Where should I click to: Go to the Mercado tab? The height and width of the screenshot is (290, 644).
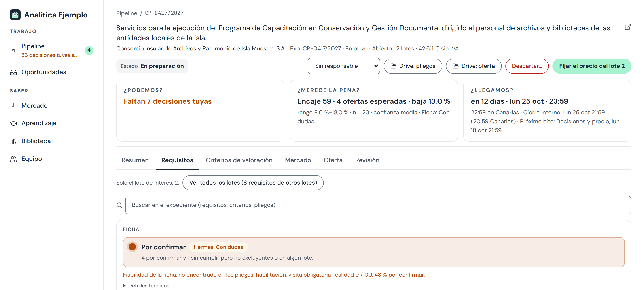(x=298, y=160)
